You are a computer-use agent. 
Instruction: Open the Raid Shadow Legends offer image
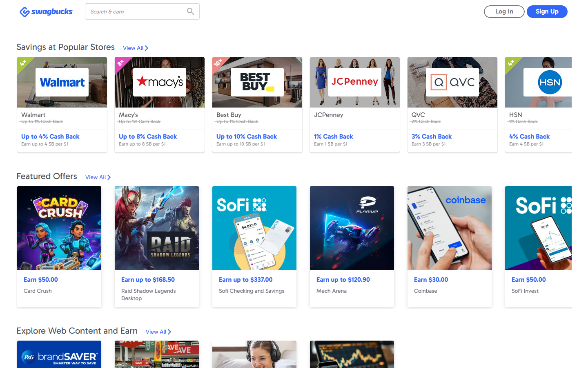(157, 228)
